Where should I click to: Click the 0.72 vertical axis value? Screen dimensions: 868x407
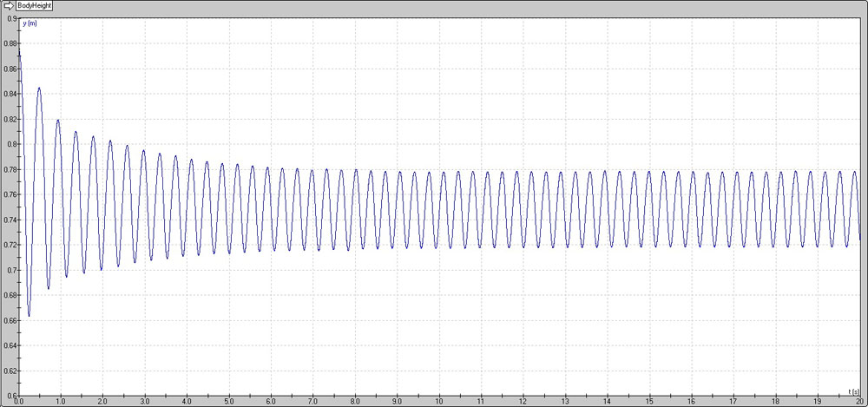point(10,245)
